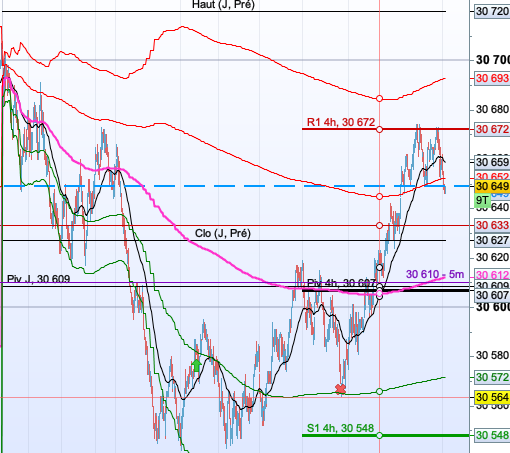
Task: Click the red cross sell signal marker
Action: [340, 389]
